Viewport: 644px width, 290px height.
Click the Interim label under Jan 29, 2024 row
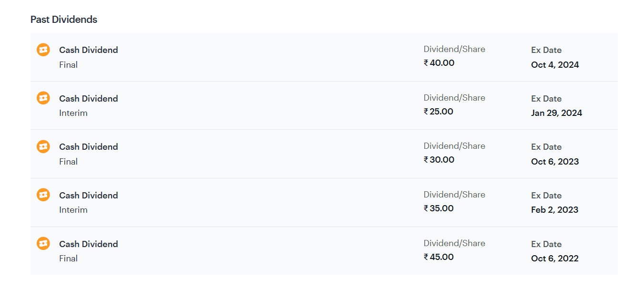pyautogui.click(x=73, y=113)
